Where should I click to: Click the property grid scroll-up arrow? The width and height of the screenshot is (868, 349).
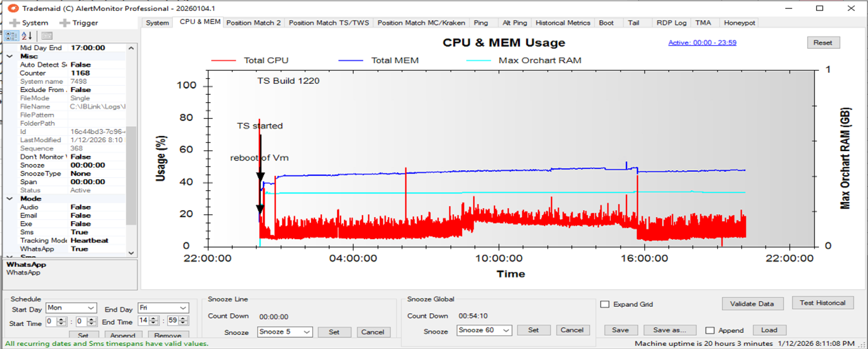[131, 48]
